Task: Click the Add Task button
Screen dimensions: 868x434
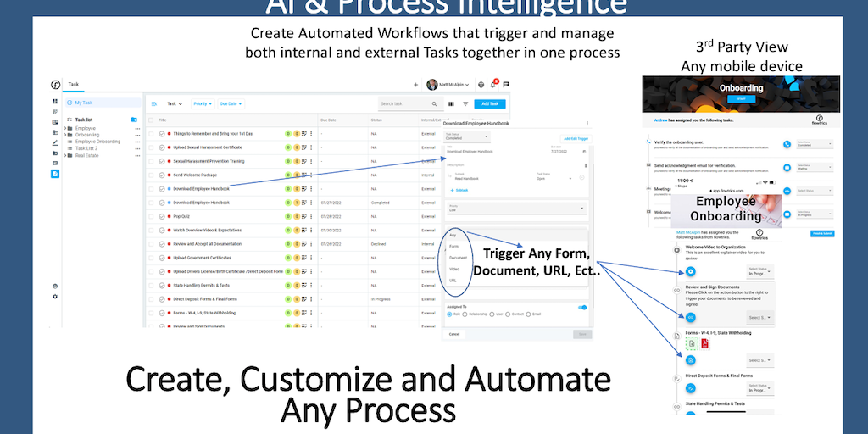Action: tap(490, 103)
